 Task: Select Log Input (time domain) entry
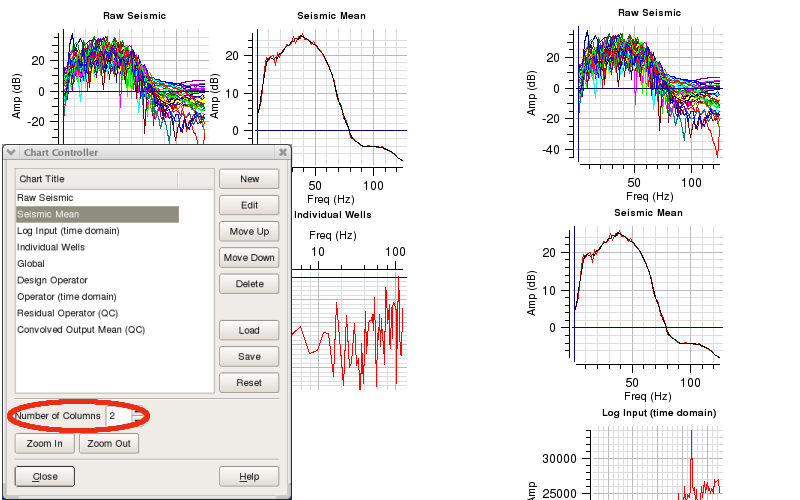tap(68, 231)
